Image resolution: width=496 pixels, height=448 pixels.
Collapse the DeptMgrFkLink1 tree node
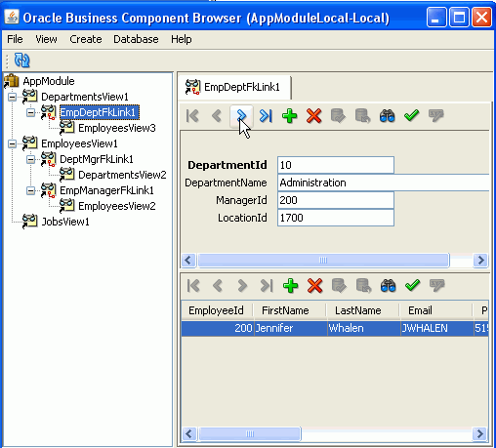click(30, 159)
